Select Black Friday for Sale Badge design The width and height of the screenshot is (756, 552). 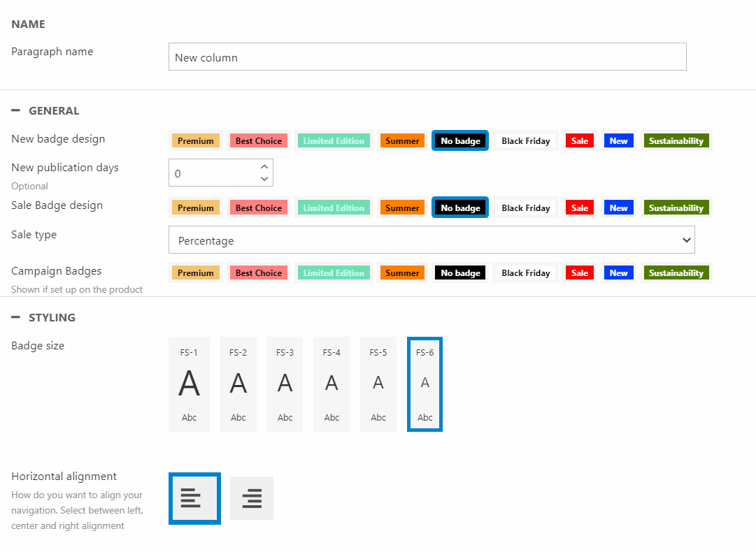tap(525, 208)
